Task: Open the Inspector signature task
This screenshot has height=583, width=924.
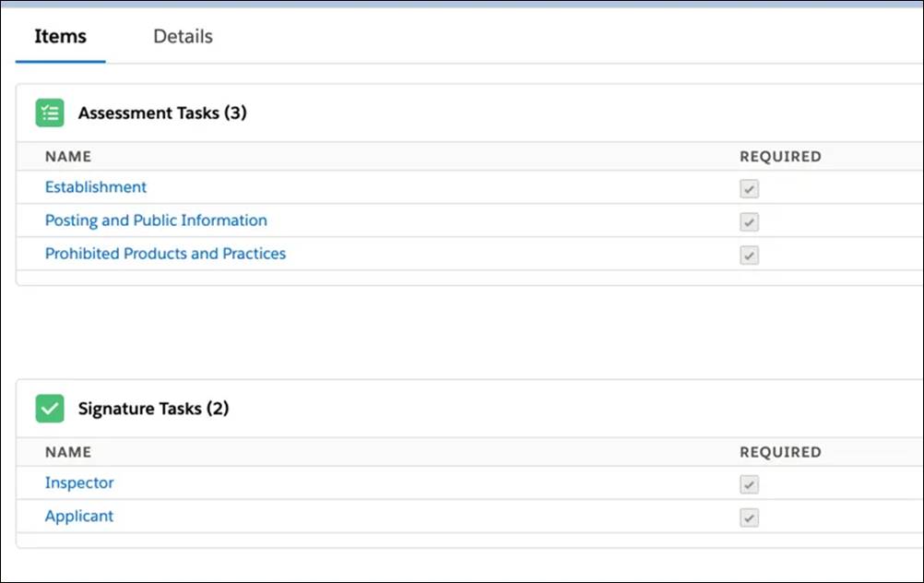Action: [79, 483]
